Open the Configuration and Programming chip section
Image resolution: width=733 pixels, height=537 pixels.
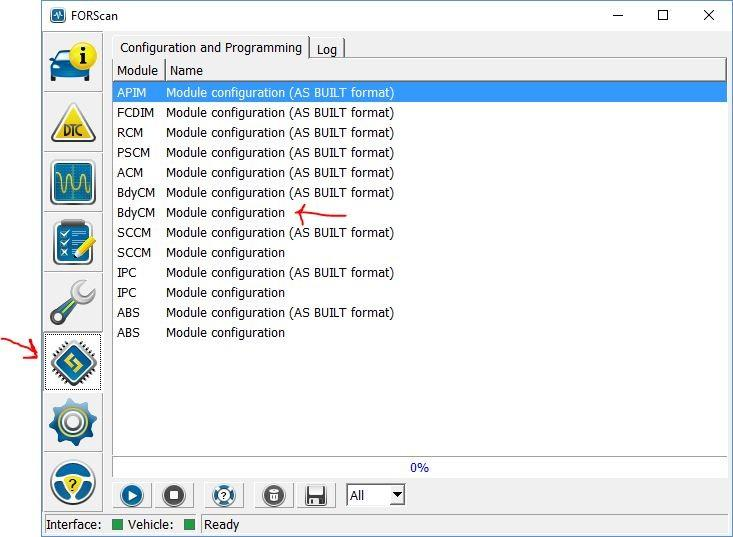[x=73, y=362]
